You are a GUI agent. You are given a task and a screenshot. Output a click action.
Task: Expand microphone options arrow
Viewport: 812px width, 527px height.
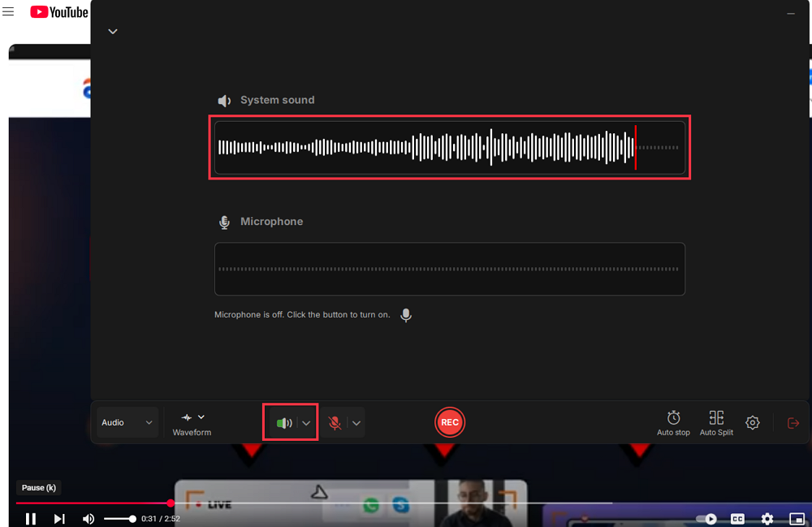pos(356,423)
